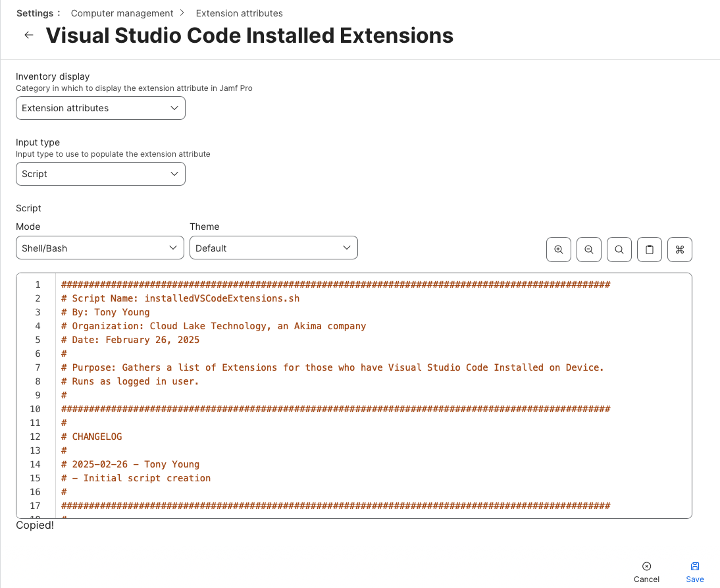Open the Input type Script dropdown
Image resolution: width=720 pixels, height=588 pixels.
(101, 174)
